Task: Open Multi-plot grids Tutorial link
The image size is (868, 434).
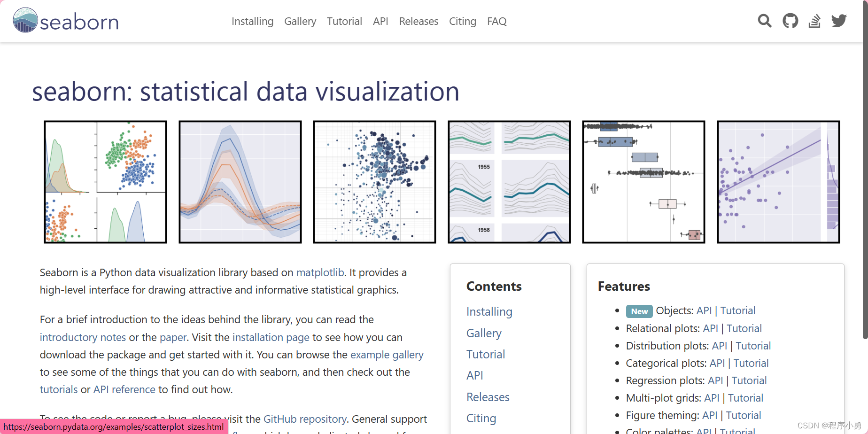Action: click(x=746, y=398)
